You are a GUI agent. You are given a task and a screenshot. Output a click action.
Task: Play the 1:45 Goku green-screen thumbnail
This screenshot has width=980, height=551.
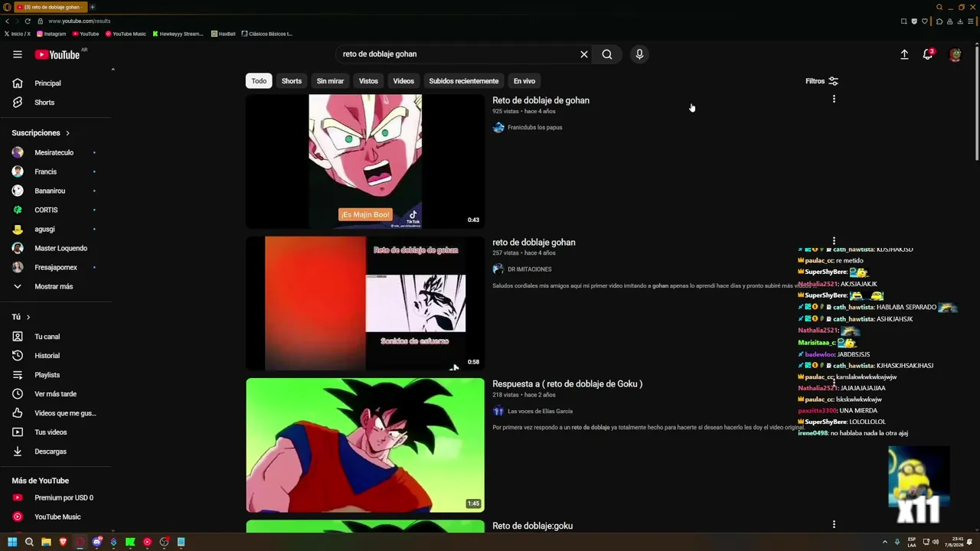(365, 445)
